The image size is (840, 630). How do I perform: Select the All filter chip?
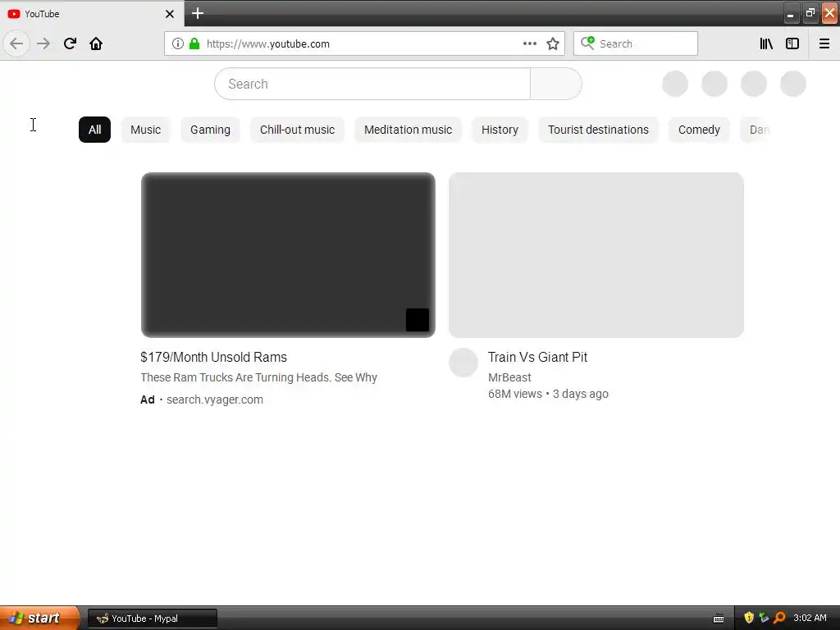coord(95,130)
